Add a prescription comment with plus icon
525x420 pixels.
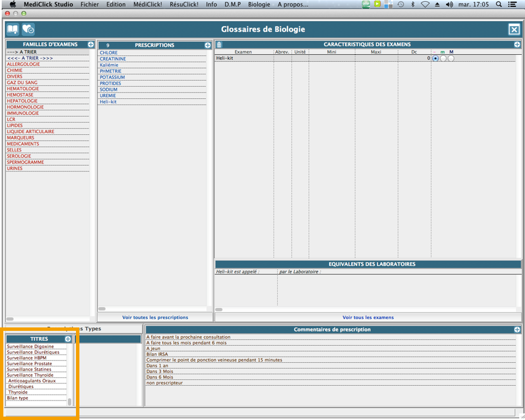point(517,330)
